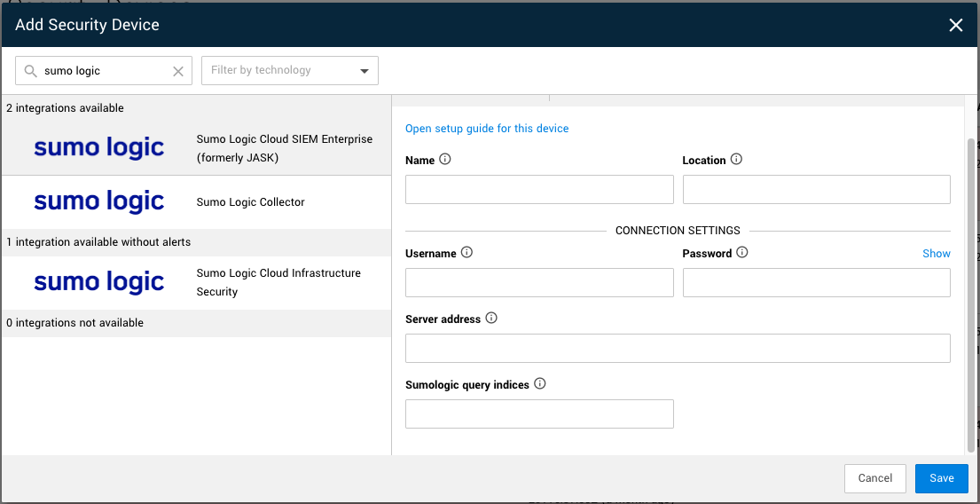980x504 pixels.
Task: Click the Server address input field
Action: coord(678,349)
